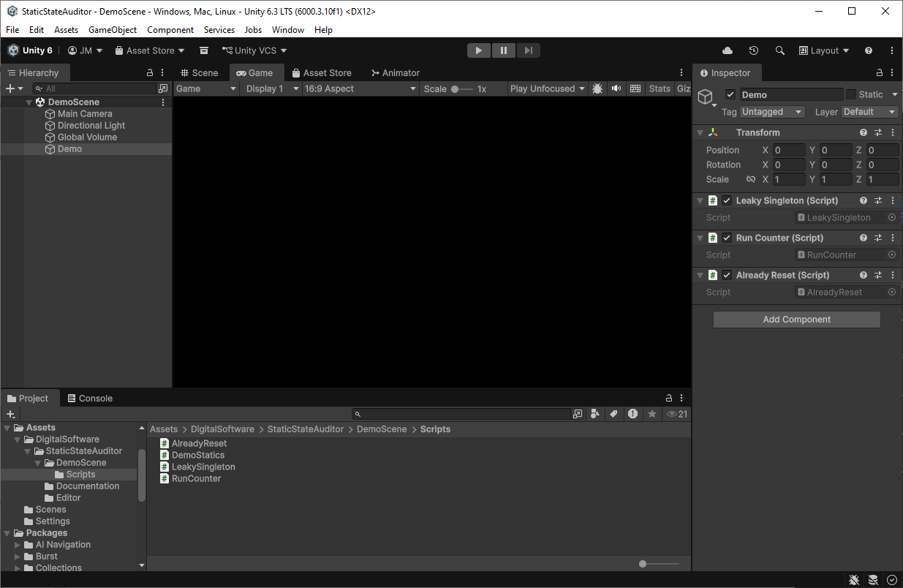This screenshot has height=588, width=903.
Task: Adjust the Project icon size slider
Action: (x=659, y=564)
